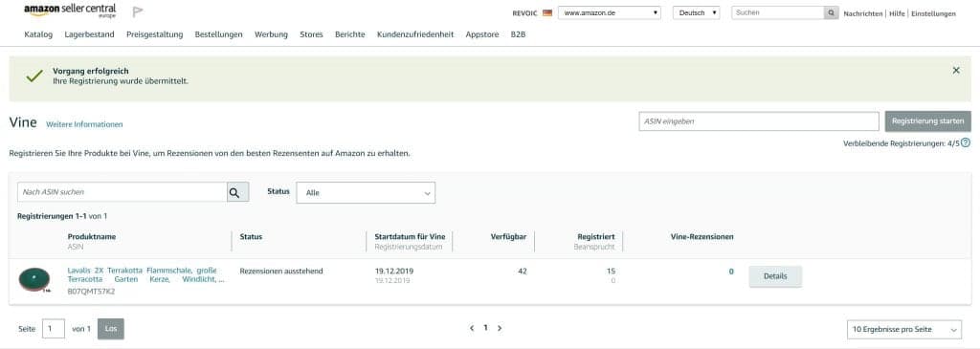The height and width of the screenshot is (349, 980).
Task: Open the Deutsch language dropdown
Action: pos(697,12)
